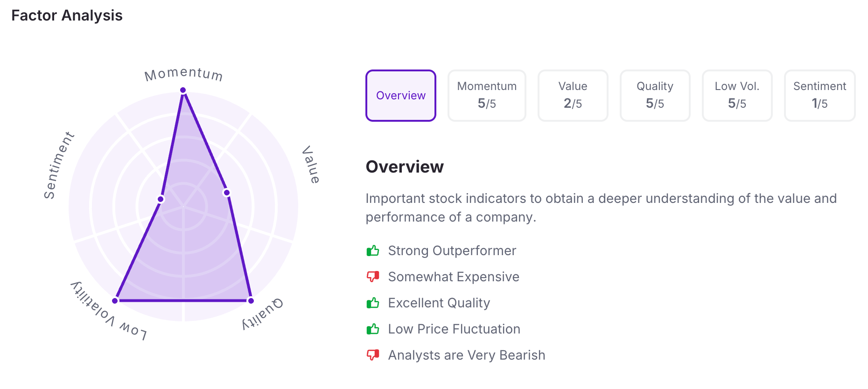868x389 pixels.
Task: Click thumbs-down icon beside Analysts are Very Bearish
Action: pos(373,355)
